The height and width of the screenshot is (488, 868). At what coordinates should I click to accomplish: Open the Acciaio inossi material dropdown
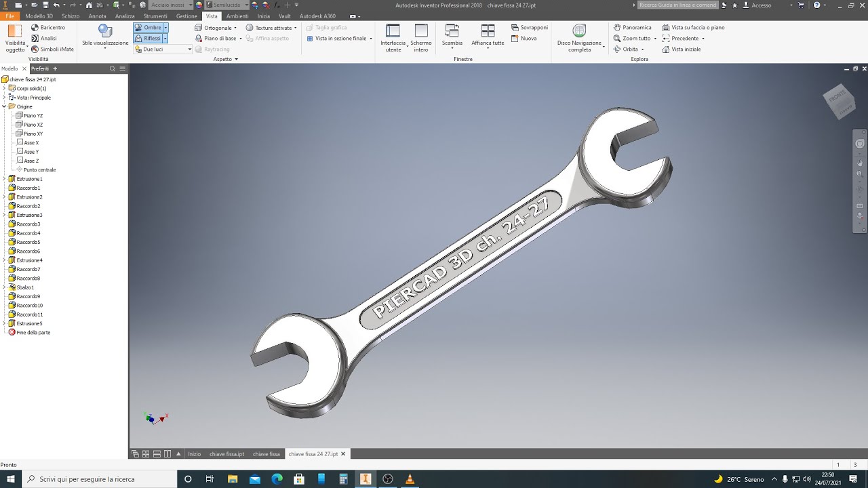170,5
